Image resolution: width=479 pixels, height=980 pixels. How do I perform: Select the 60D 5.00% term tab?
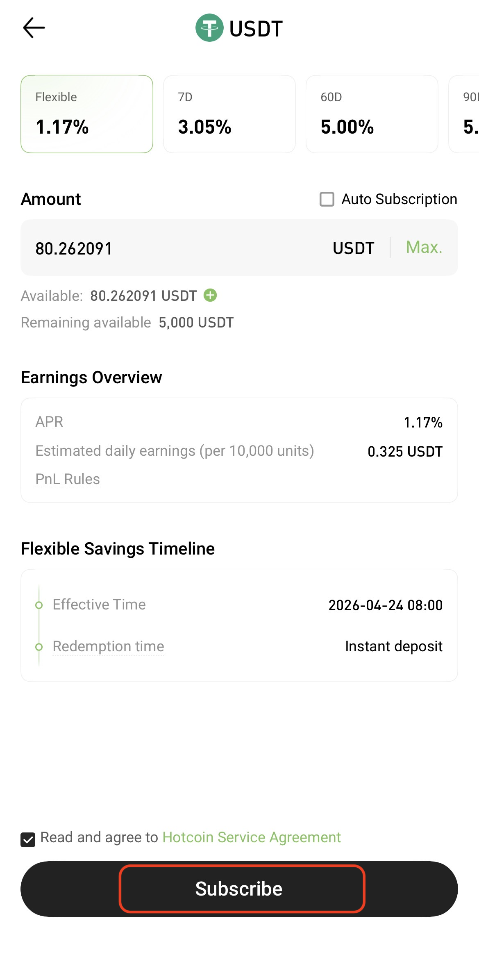[x=372, y=114]
